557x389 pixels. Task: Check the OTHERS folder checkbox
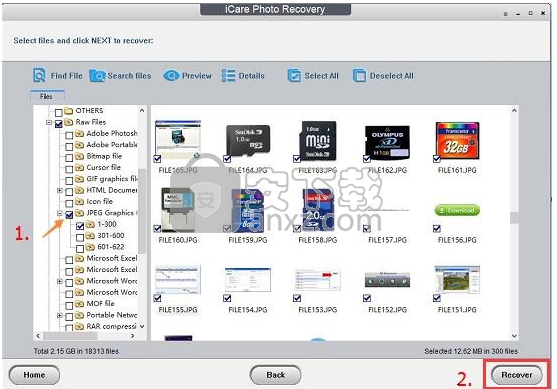click(x=59, y=113)
